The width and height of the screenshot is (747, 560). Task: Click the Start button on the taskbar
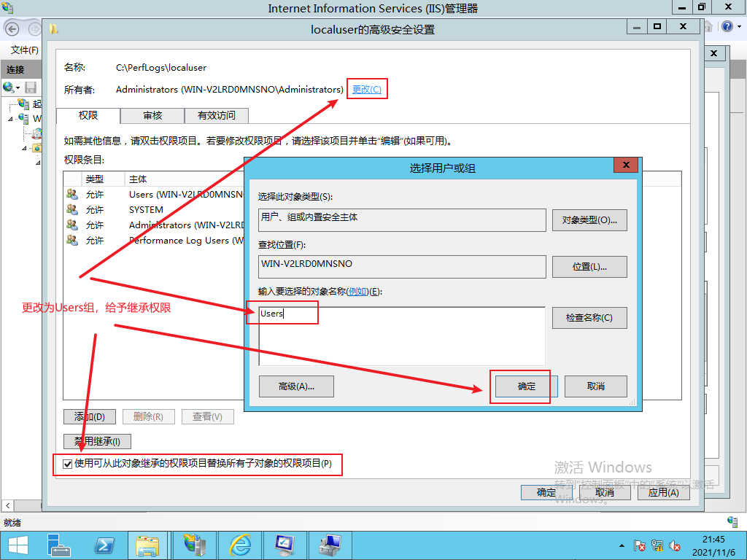18,545
